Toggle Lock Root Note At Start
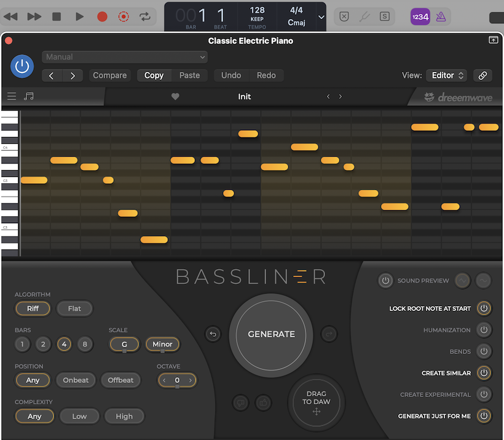The height and width of the screenshot is (440, 504). [x=484, y=308]
